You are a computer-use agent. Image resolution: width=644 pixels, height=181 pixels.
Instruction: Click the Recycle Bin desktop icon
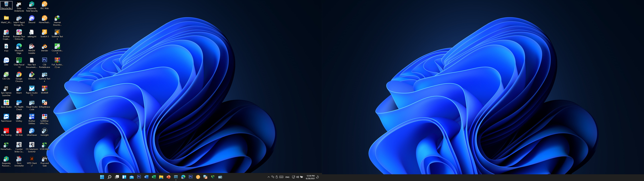6,5
